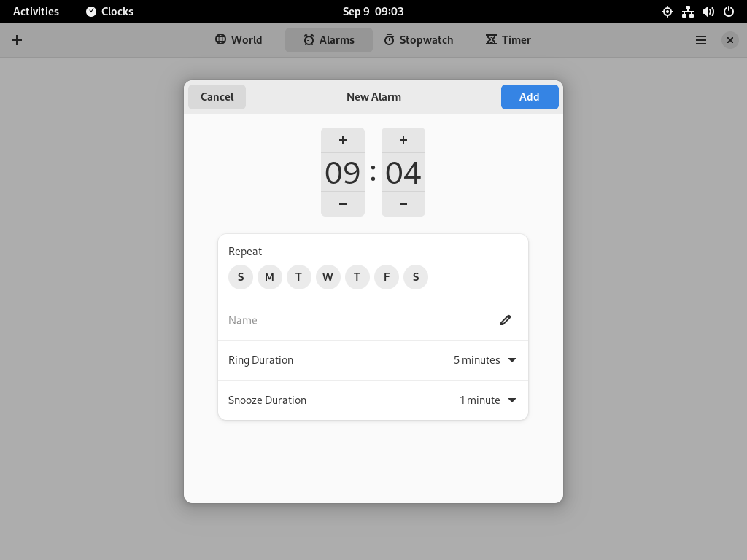Cancel the new alarm dialog
747x560 pixels.
217,97
